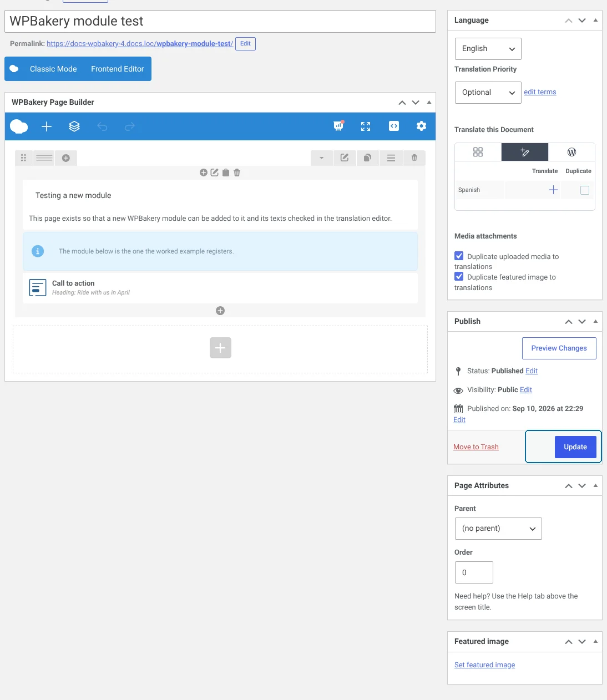Open row hamburger menu icon

point(391,158)
